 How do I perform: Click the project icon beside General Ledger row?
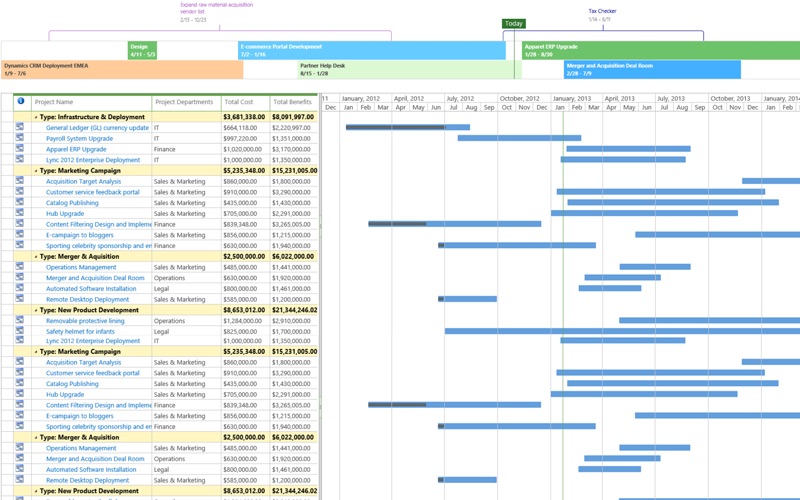(x=19, y=128)
